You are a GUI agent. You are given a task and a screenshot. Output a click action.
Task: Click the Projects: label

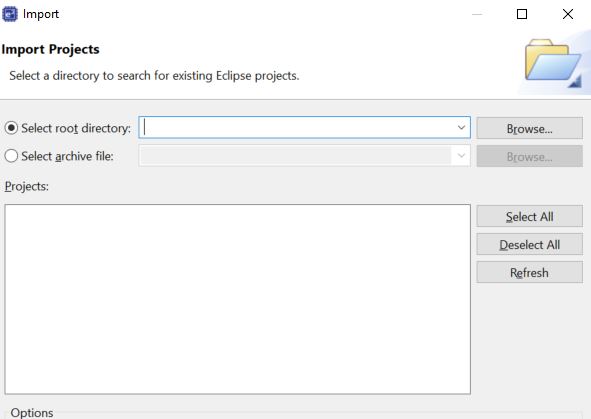[x=27, y=186]
